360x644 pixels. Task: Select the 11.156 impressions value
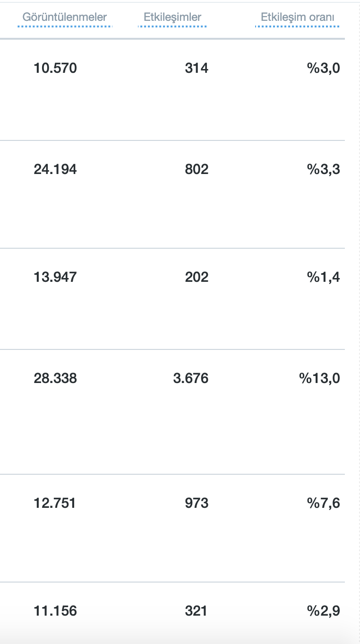click(55, 611)
